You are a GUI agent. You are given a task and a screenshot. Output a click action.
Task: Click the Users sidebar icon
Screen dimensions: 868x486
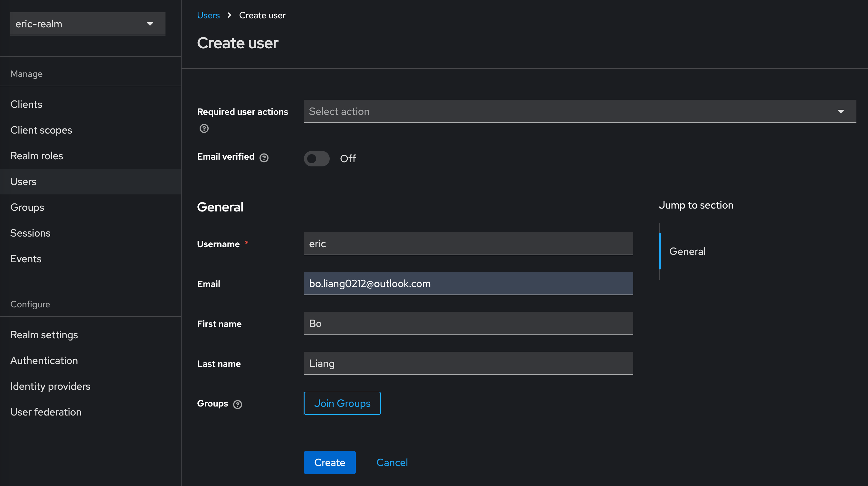[23, 181]
